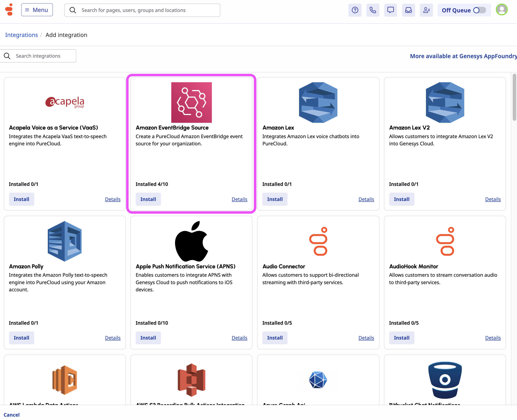Image resolution: width=517 pixels, height=420 pixels.
Task: Open the chat bubble icon
Action: [391, 10]
